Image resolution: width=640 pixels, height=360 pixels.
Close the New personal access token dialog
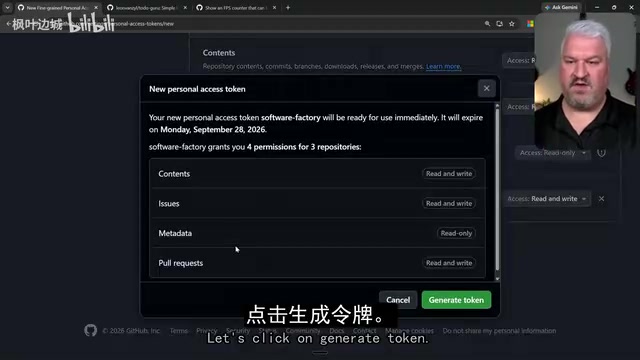[x=487, y=88]
